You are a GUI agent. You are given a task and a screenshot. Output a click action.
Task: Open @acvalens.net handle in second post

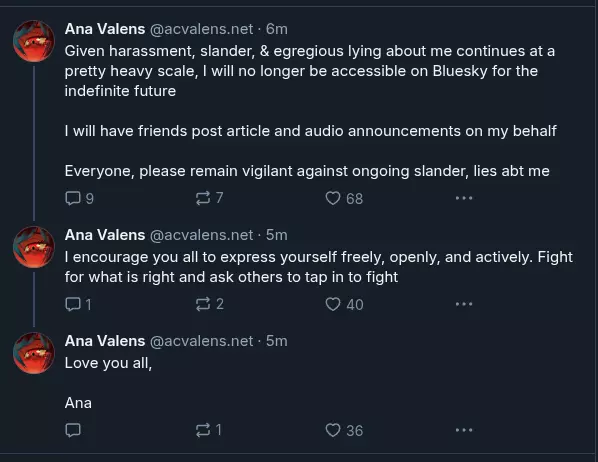201,235
